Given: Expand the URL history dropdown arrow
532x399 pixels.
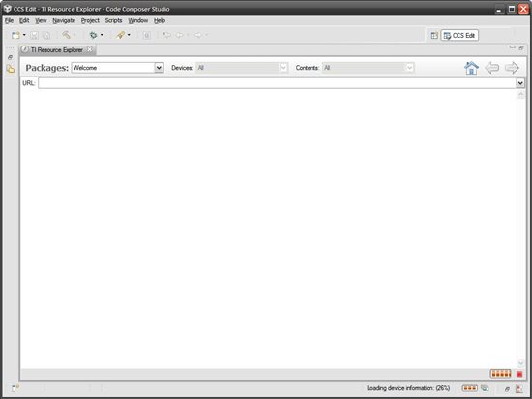Looking at the screenshot, I should [x=520, y=83].
